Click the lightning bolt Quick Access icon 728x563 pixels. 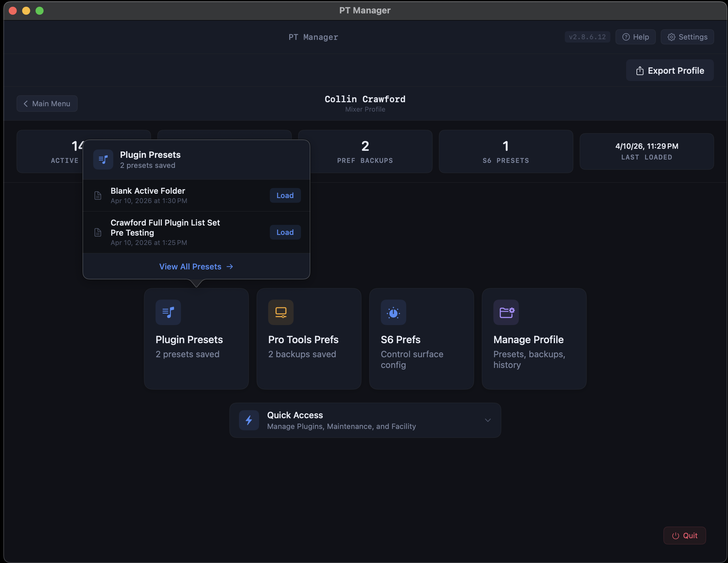point(249,420)
